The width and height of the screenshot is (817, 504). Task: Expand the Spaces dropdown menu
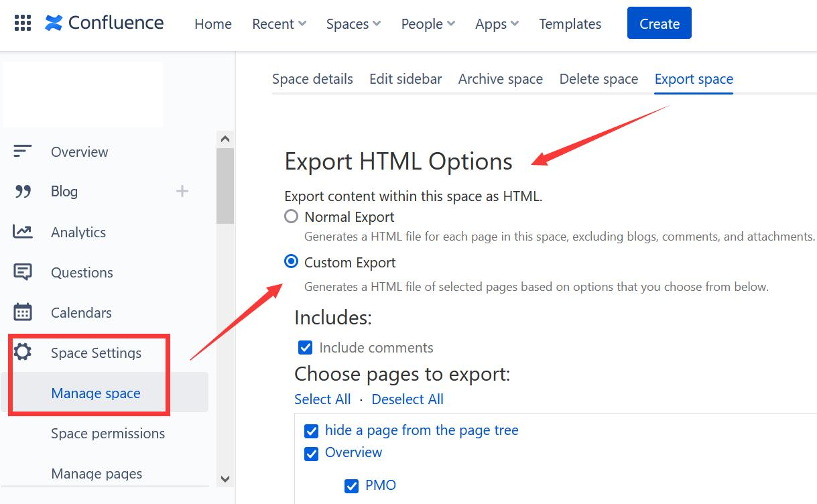click(353, 24)
